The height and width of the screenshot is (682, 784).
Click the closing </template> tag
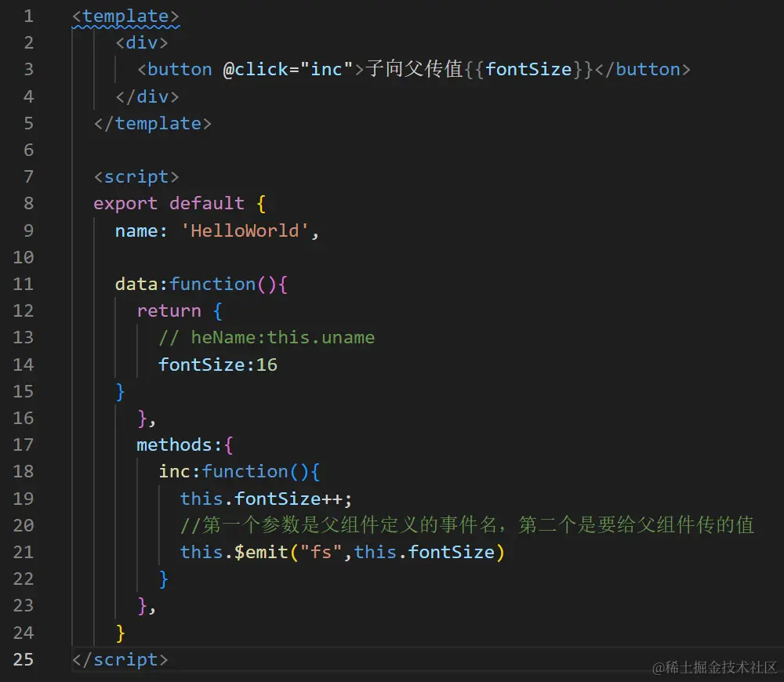click(x=153, y=124)
